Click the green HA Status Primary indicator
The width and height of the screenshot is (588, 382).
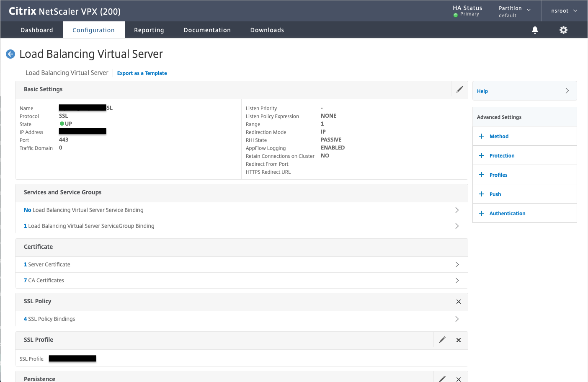pos(456,15)
